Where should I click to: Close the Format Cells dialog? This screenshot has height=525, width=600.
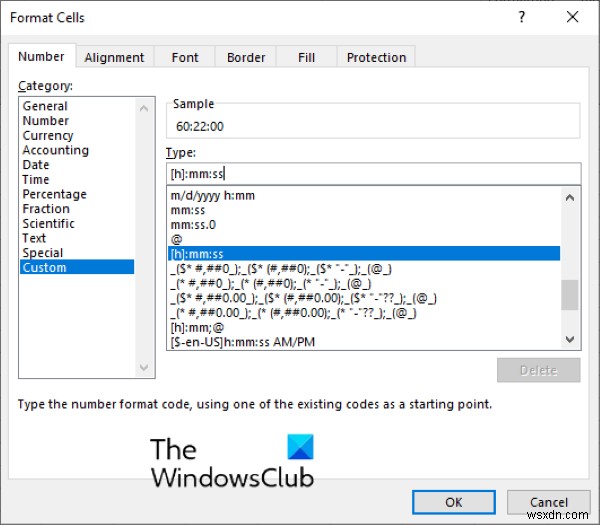572,17
